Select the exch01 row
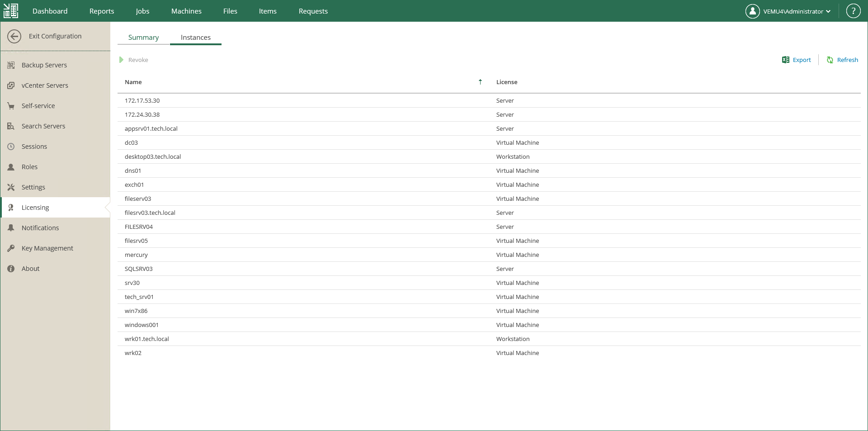Screen dimensions: 868x431 489,185
